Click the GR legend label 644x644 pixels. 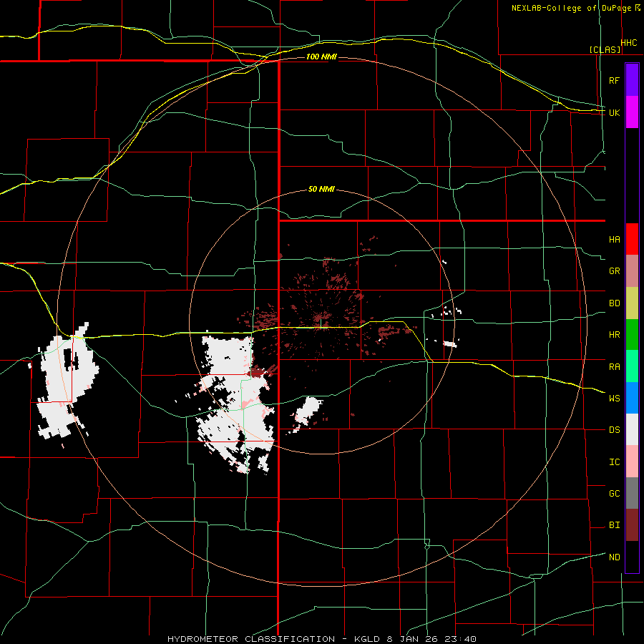614,271
